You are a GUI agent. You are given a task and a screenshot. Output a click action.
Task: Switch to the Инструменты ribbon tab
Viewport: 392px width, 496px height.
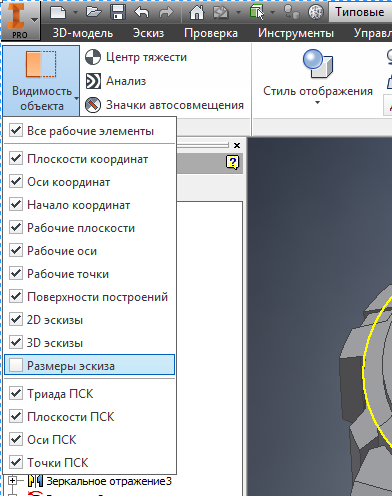(x=296, y=33)
